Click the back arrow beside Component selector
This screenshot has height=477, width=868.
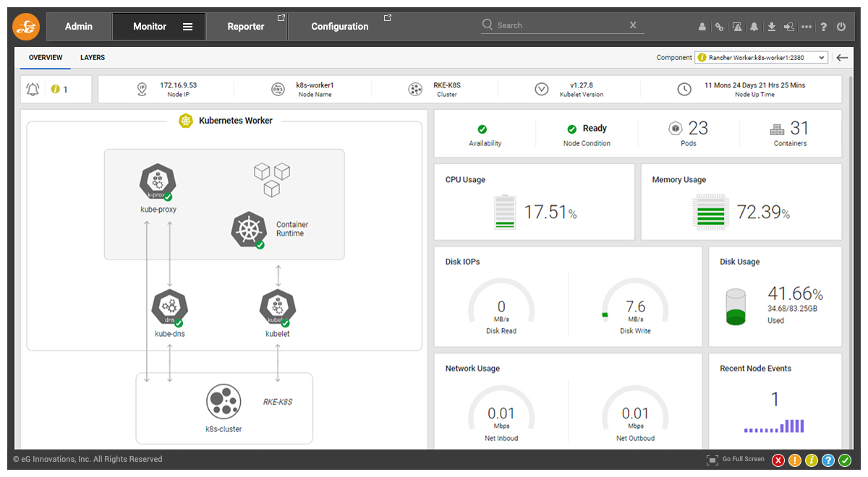tap(841, 58)
